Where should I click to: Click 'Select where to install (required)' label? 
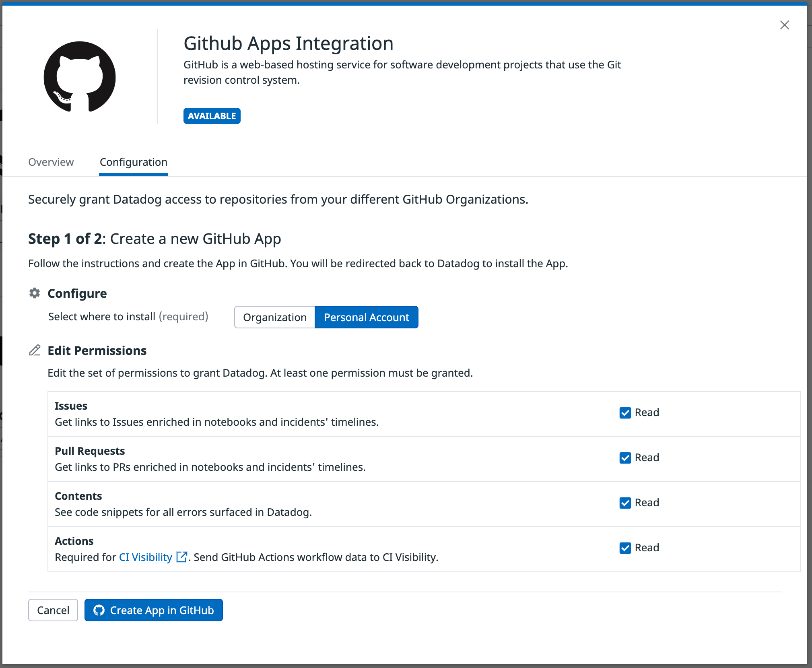pyautogui.click(x=128, y=316)
